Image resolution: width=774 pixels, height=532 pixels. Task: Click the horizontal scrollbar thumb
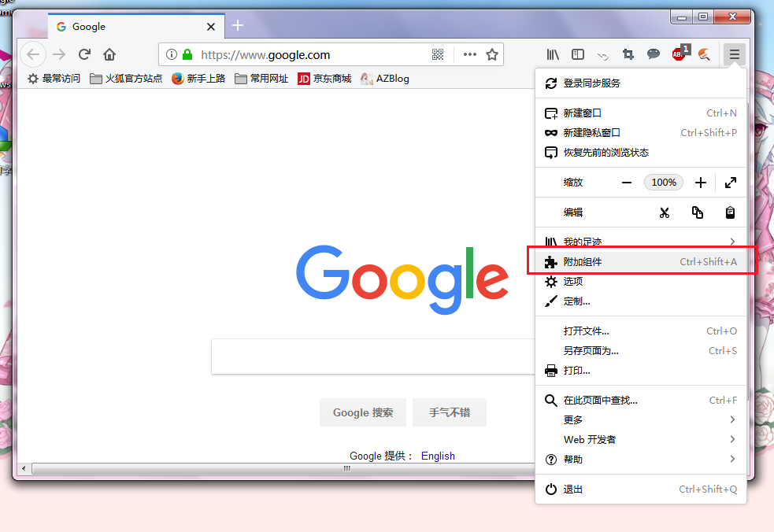pyautogui.click(x=283, y=468)
